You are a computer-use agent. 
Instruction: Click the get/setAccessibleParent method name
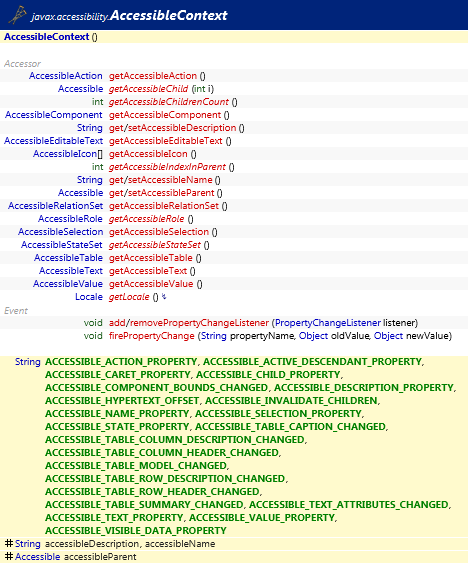click(x=162, y=193)
